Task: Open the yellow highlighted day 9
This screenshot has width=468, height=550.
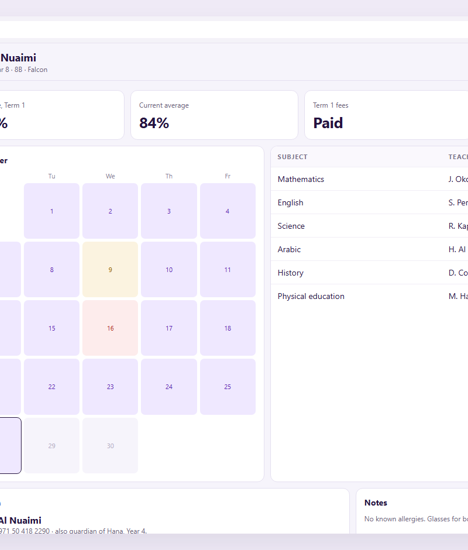Action: coord(110,269)
